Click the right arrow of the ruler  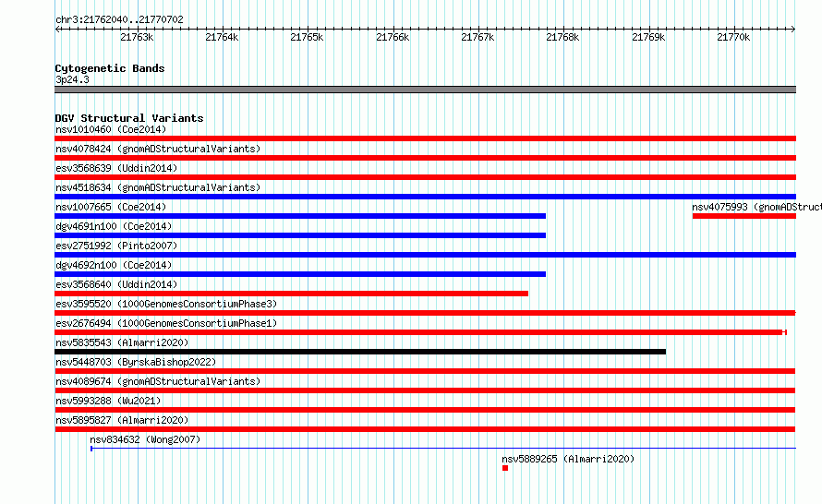click(x=793, y=29)
